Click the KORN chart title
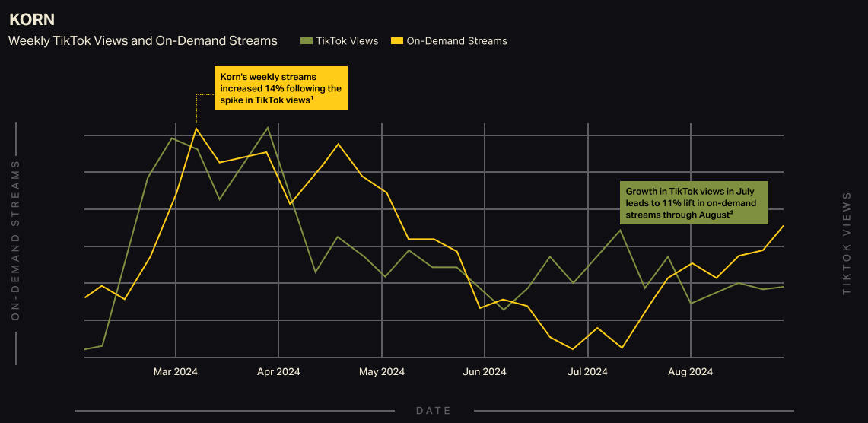 click(32, 20)
